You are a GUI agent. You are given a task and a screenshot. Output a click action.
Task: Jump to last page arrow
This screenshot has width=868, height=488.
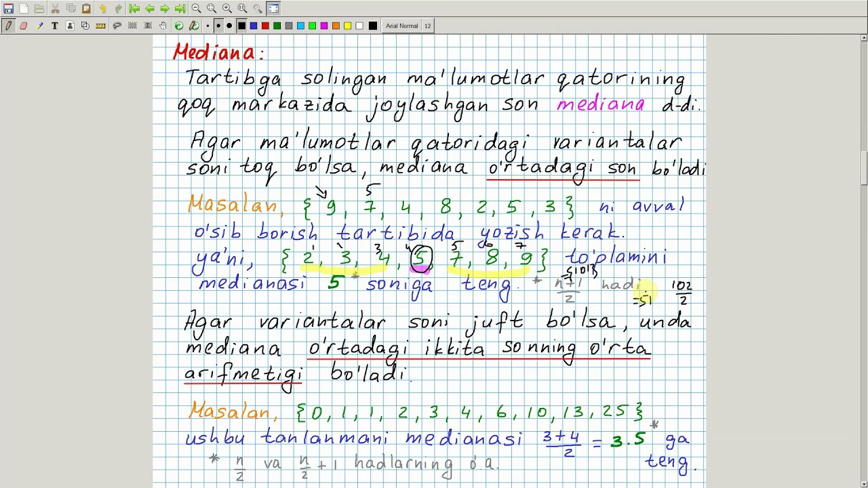click(x=180, y=9)
